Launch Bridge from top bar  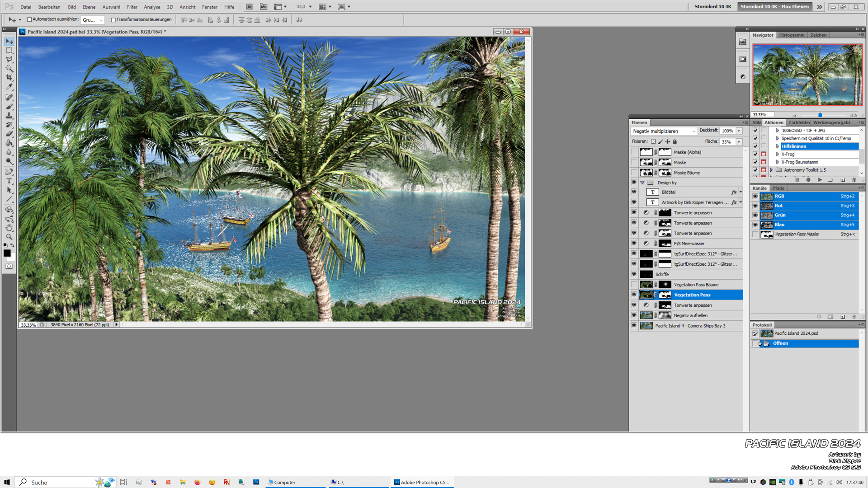[249, 7]
